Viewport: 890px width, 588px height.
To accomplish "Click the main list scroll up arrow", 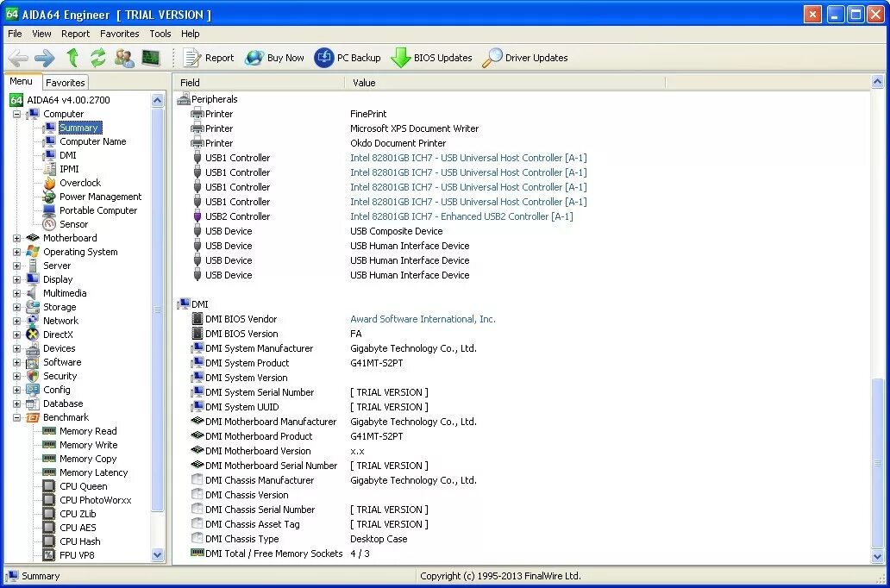I will coord(878,82).
